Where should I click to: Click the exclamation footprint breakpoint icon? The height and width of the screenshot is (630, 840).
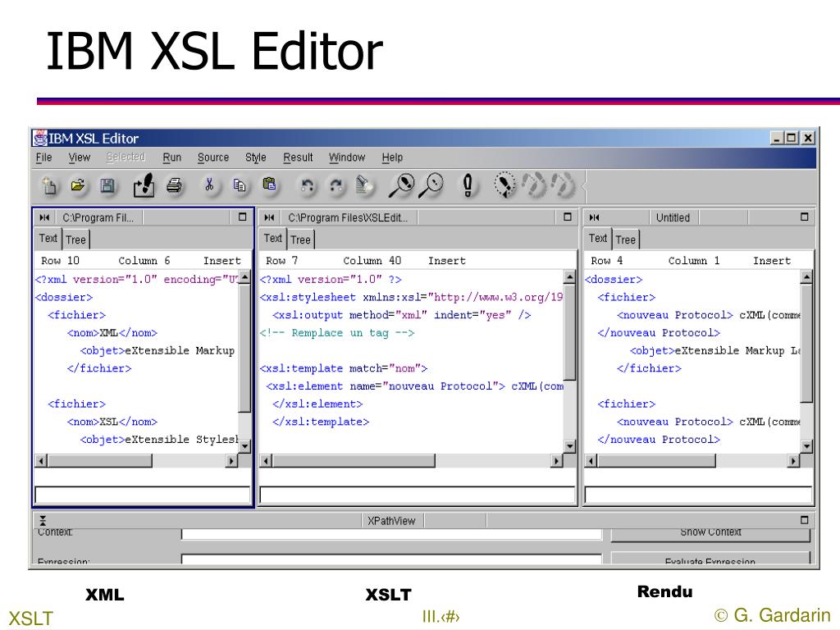(468, 185)
